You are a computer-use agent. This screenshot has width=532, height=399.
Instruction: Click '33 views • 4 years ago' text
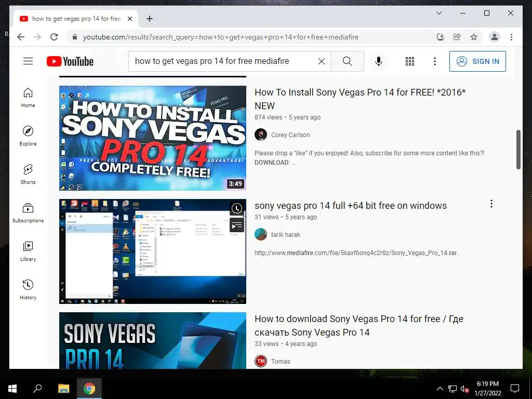[x=286, y=344]
